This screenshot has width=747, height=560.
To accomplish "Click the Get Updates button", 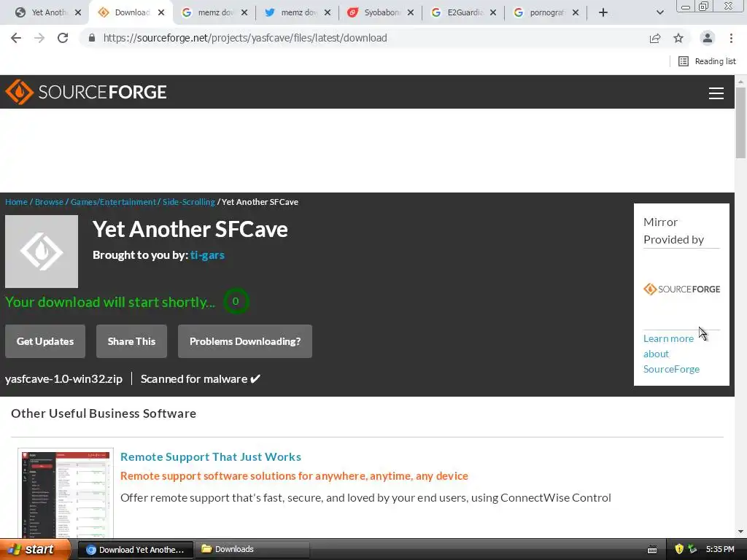I will [x=45, y=341].
